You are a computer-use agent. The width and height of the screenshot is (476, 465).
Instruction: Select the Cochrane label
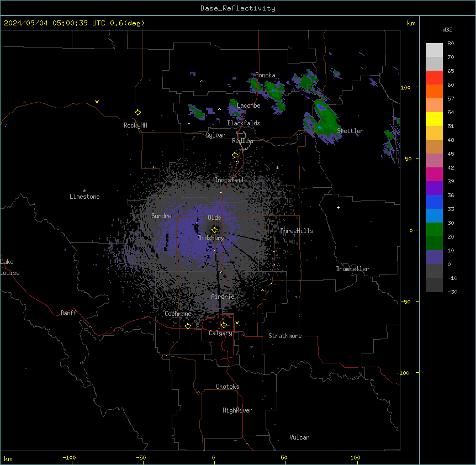pyautogui.click(x=178, y=314)
